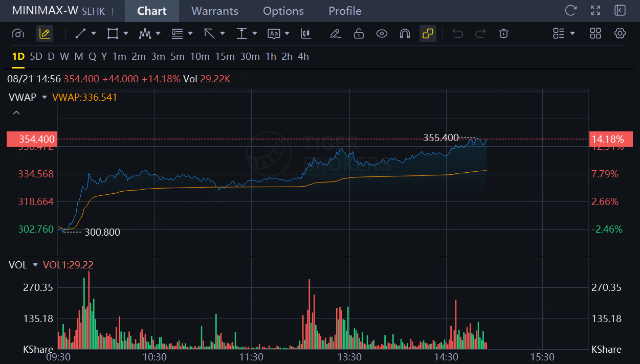Switch to yearly Y timeframe

point(104,57)
